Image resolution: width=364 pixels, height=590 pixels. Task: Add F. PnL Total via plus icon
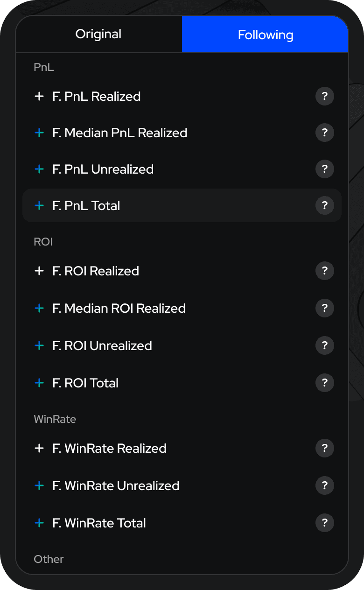click(39, 206)
